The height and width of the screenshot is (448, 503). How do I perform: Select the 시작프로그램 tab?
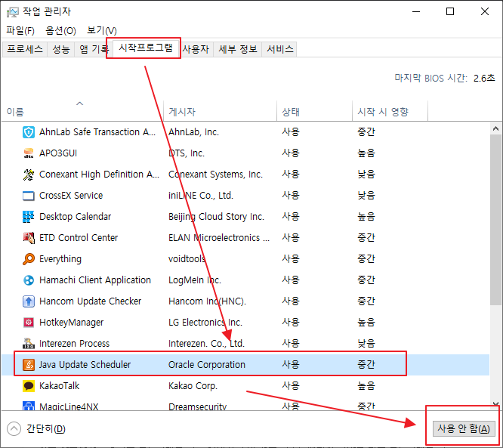pos(146,48)
